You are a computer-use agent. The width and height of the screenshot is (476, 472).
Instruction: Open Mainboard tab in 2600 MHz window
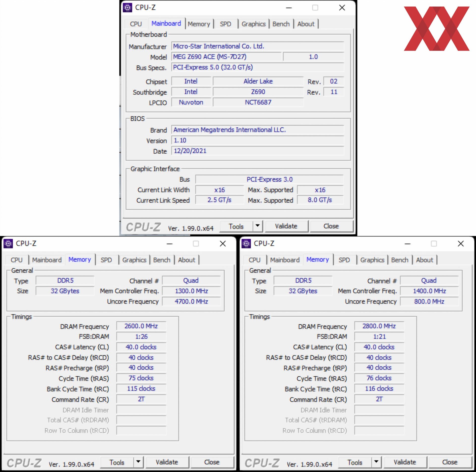point(47,260)
